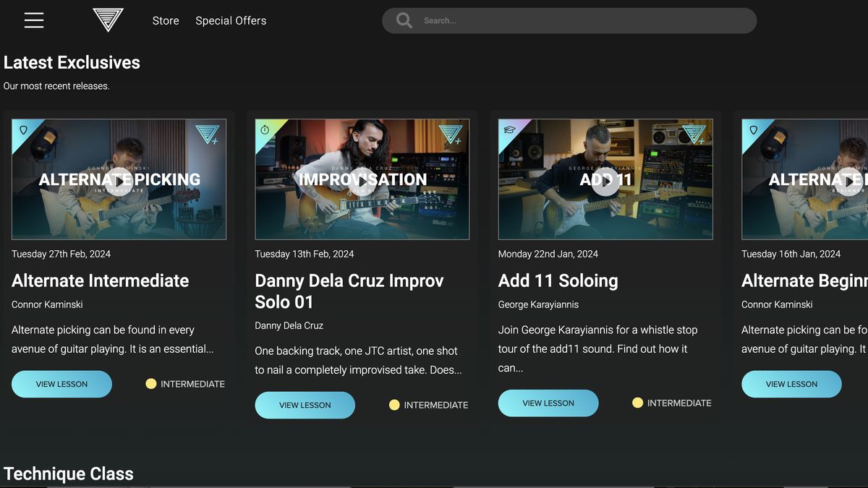868x488 pixels.
Task: Click artist name George Karayiannis
Action: (x=538, y=304)
